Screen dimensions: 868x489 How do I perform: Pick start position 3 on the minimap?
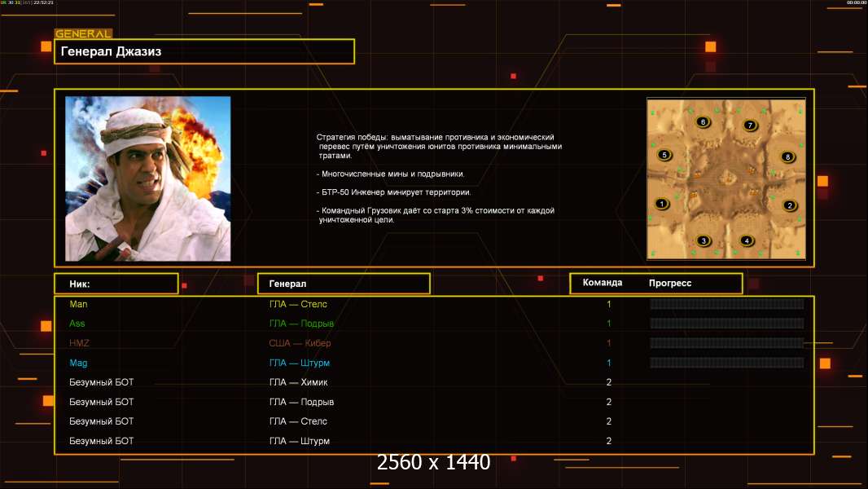704,240
